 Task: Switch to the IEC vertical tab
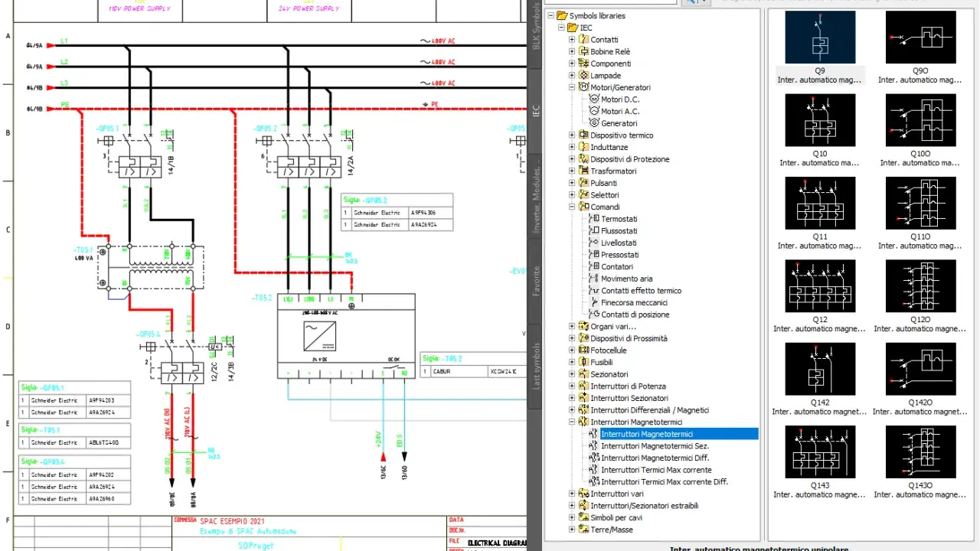coord(536,111)
